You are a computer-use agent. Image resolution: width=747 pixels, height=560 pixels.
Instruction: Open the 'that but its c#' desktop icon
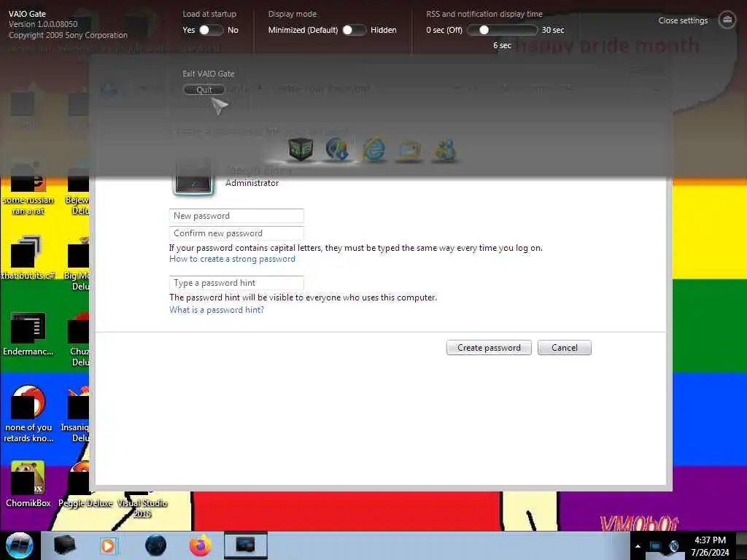pos(28,257)
